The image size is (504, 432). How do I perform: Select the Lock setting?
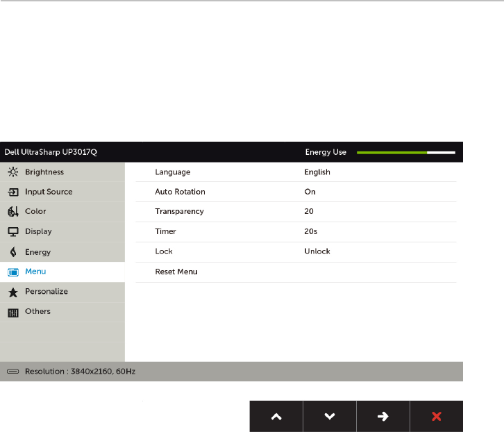(296, 252)
